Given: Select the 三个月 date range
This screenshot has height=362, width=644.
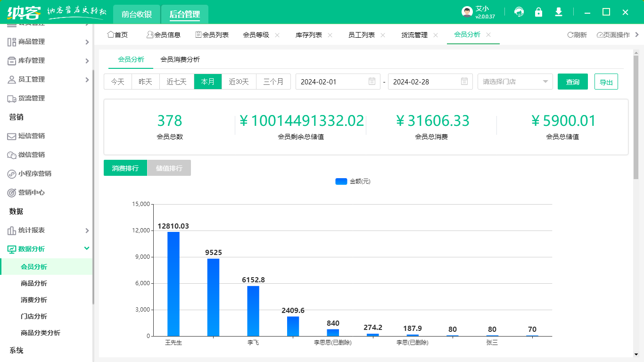Looking at the screenshot, I should pos(273,82).
